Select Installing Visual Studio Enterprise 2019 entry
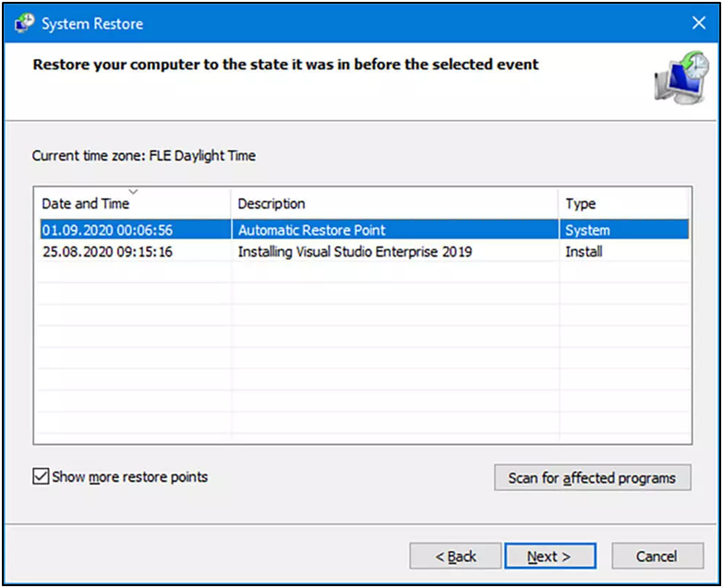This screenshot has width=723, height=588. pyautogui.click(x=355, y=252)
